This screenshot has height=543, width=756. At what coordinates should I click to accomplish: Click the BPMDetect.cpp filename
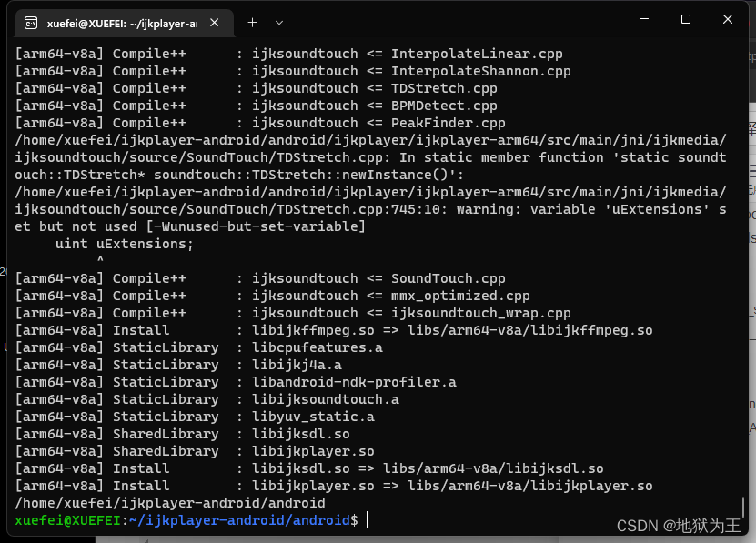[x=444, y=106]
